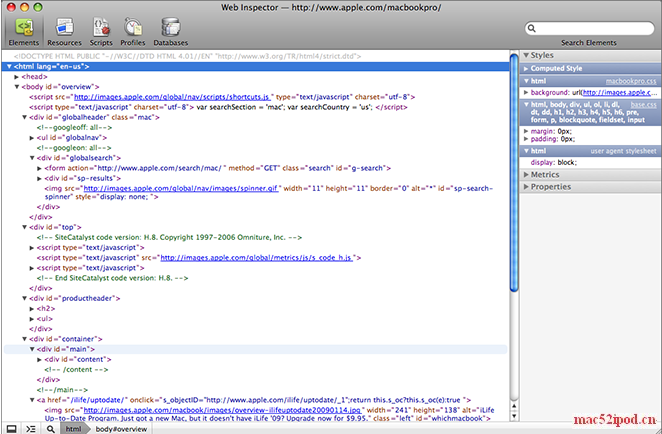Select the searchSection script line
Viewport: 662px width, 434px height.
218,107
